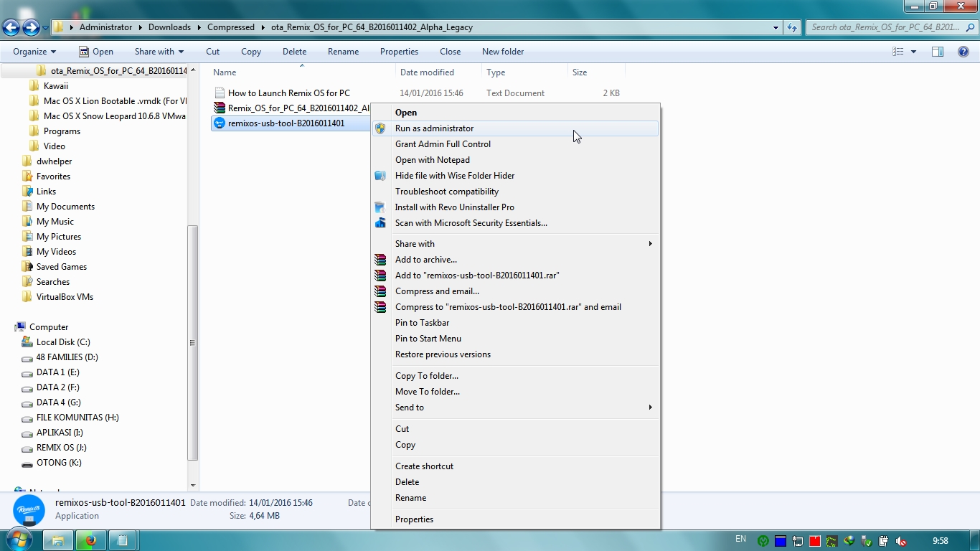Select the OTONG (K:) drive
980x551 pixels.
[x=59, y=463]
